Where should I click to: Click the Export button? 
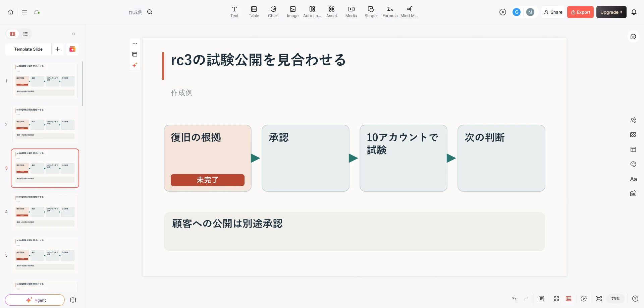click(x=580, y=12)
